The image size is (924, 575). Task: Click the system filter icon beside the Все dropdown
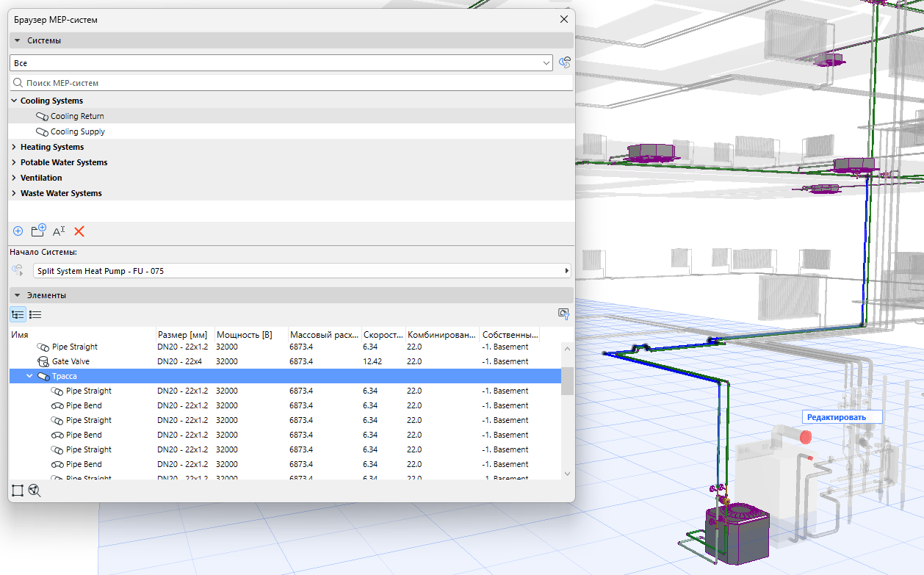pyautogui.click(x=565, y=63)
